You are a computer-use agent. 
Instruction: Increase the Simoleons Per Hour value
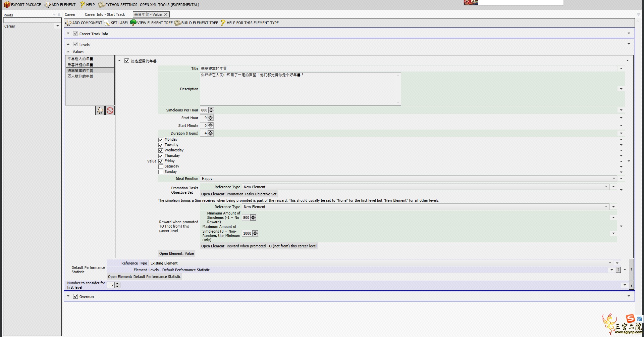(x=211, y=109)
